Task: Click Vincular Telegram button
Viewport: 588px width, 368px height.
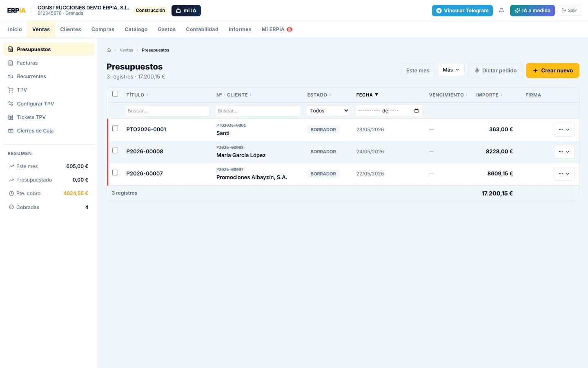Action: [x=462, y=11]
